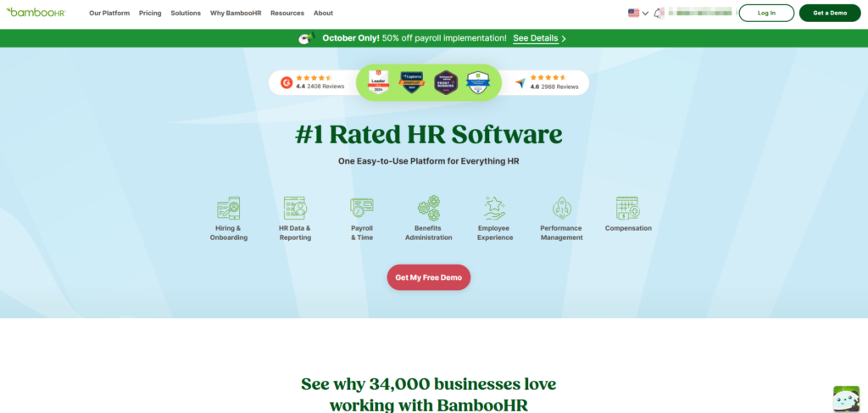Select the Performance Management rocket icon

click(561, 208)
